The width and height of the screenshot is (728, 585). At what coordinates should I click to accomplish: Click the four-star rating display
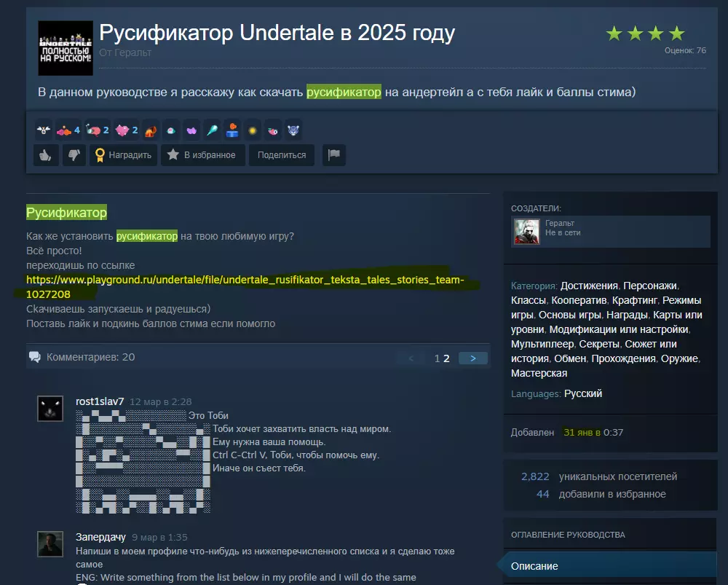[x=645, y=34]
